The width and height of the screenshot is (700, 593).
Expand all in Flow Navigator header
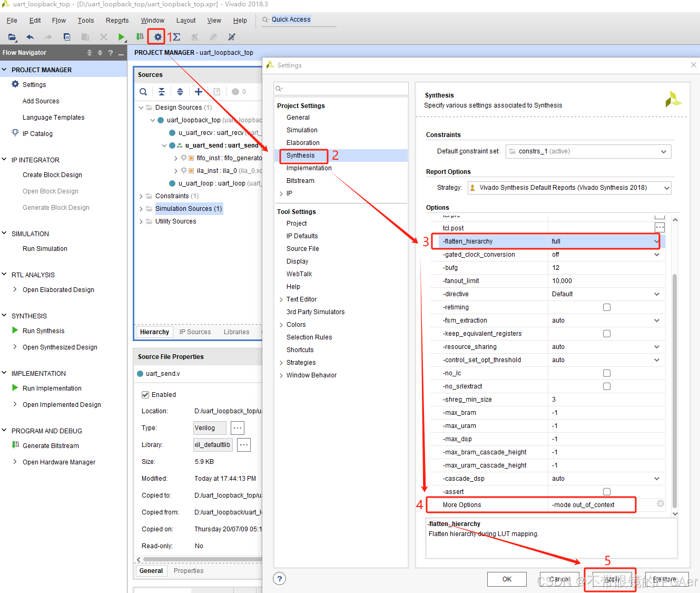[100, 53]
